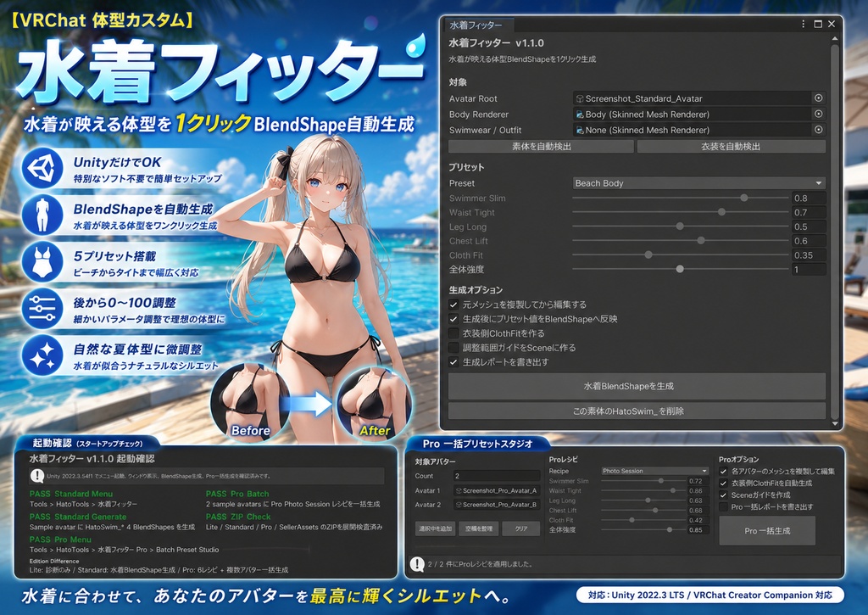Click the prefab icon in Avatar 2 field

coord(459,505)
